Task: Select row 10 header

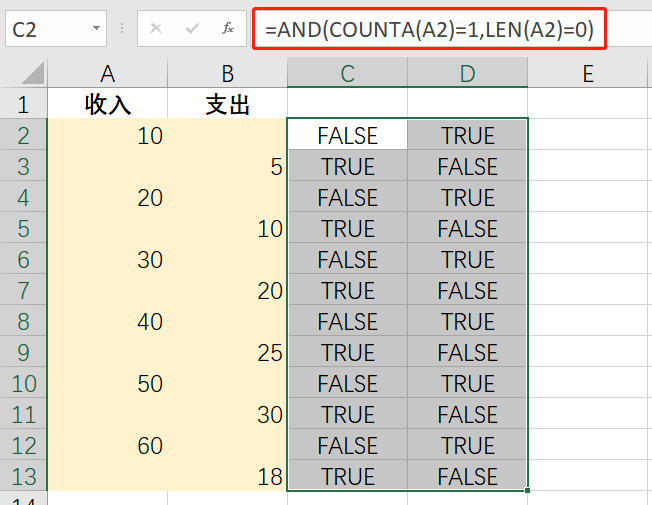Action: click(x=23, y=382)
